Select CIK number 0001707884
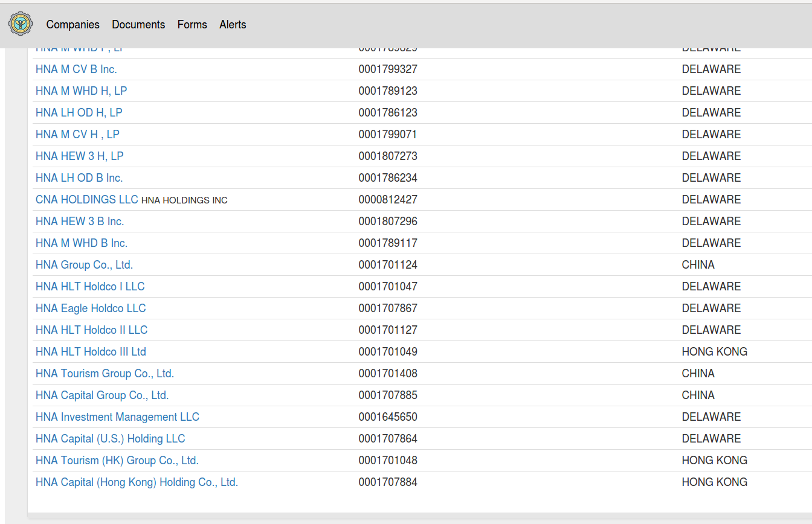Screen dimensions: 812x524 [x=388, y=482]
